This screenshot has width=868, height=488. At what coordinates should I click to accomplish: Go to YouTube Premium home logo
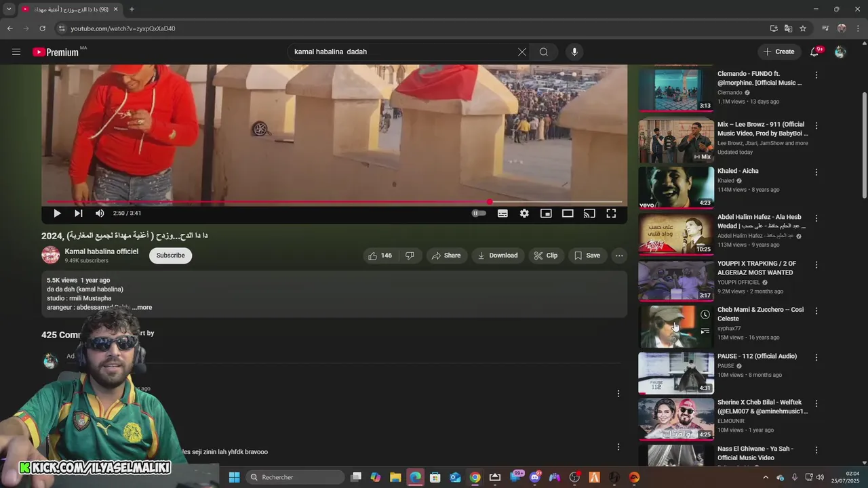pyautogui.click(x=56, y=52)
